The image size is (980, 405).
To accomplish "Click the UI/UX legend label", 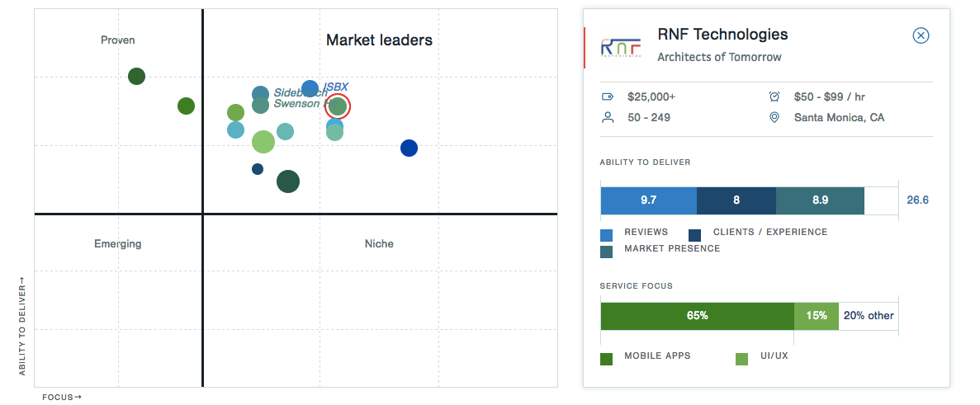I will tap(774, 356).
